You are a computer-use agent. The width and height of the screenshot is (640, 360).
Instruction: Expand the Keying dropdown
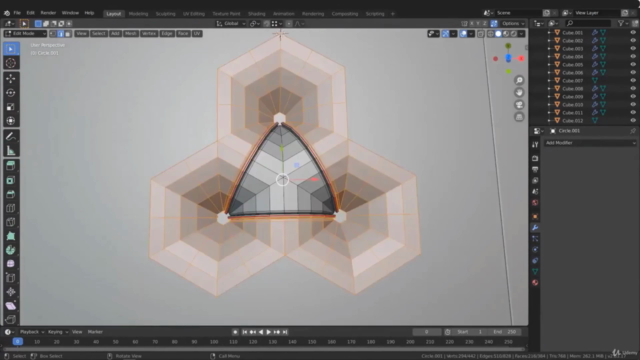pos(58,332)
